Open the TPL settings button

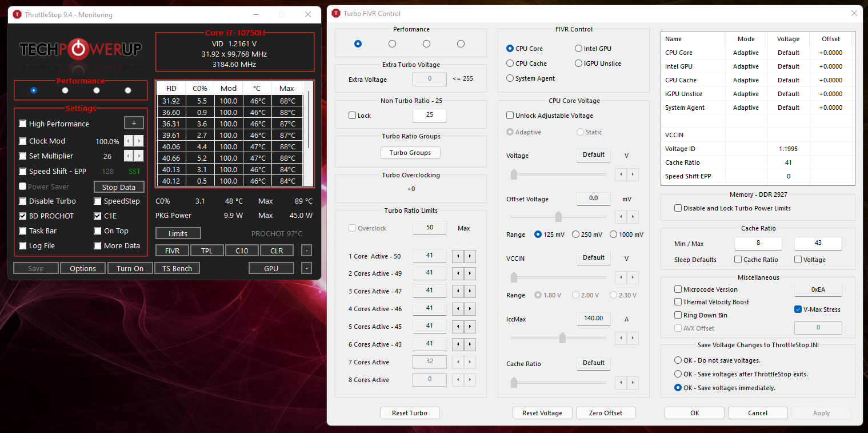[207, 251]
